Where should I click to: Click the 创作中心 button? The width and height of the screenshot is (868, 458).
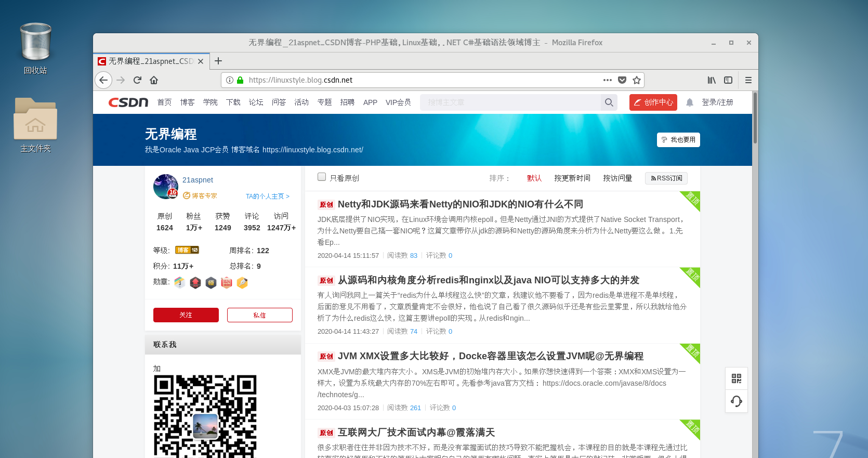pyautogui.click(x=653, y=102)
